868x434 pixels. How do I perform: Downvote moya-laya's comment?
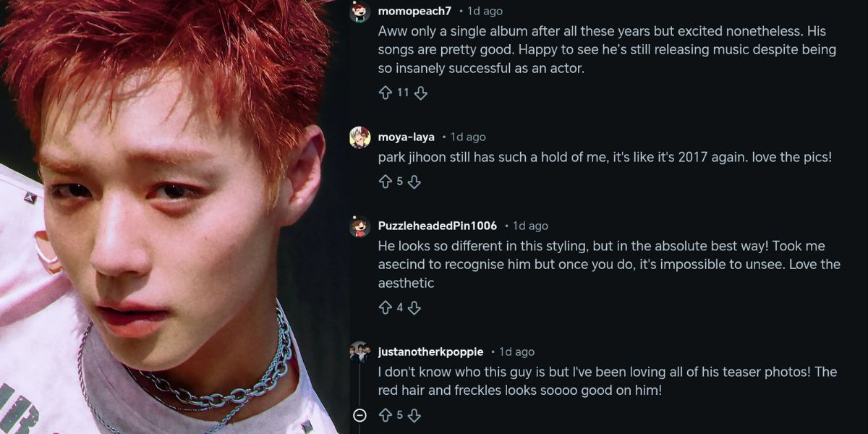[414, 182]
